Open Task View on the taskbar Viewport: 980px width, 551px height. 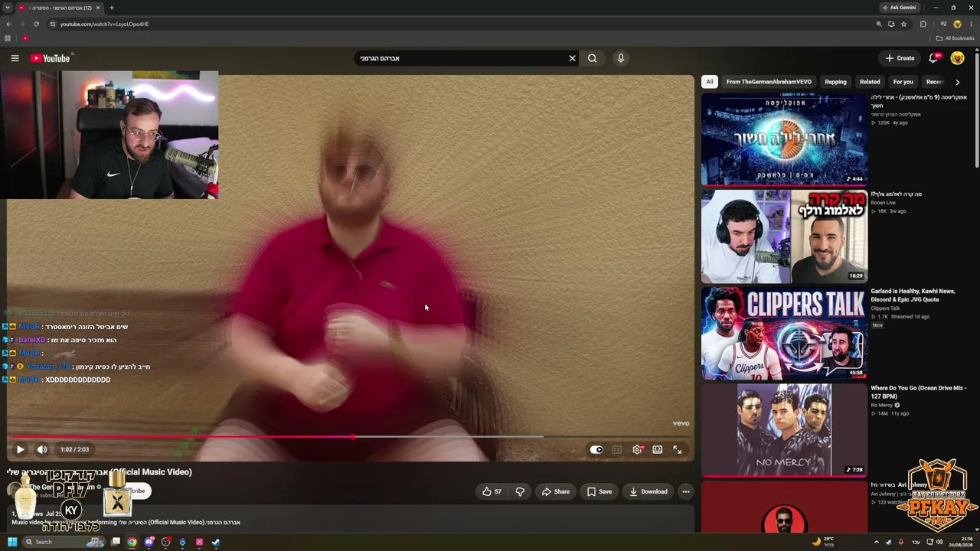pos(116,543)
